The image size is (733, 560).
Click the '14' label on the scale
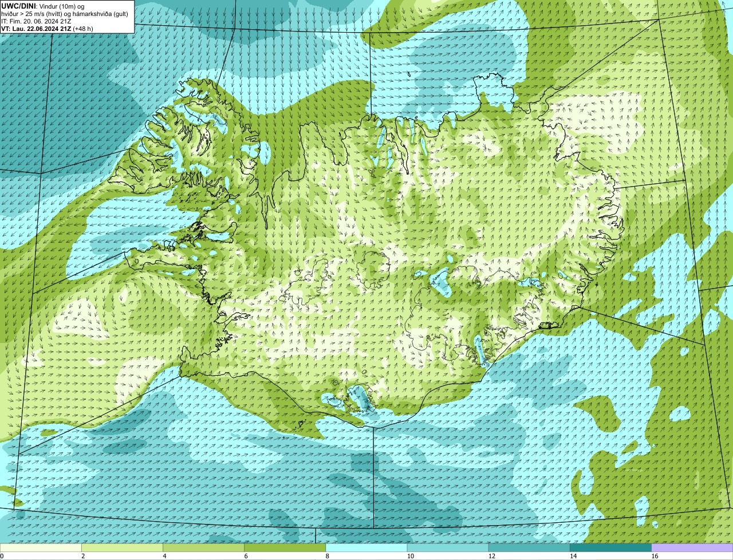pyautogui.click(x=573, y=556)
